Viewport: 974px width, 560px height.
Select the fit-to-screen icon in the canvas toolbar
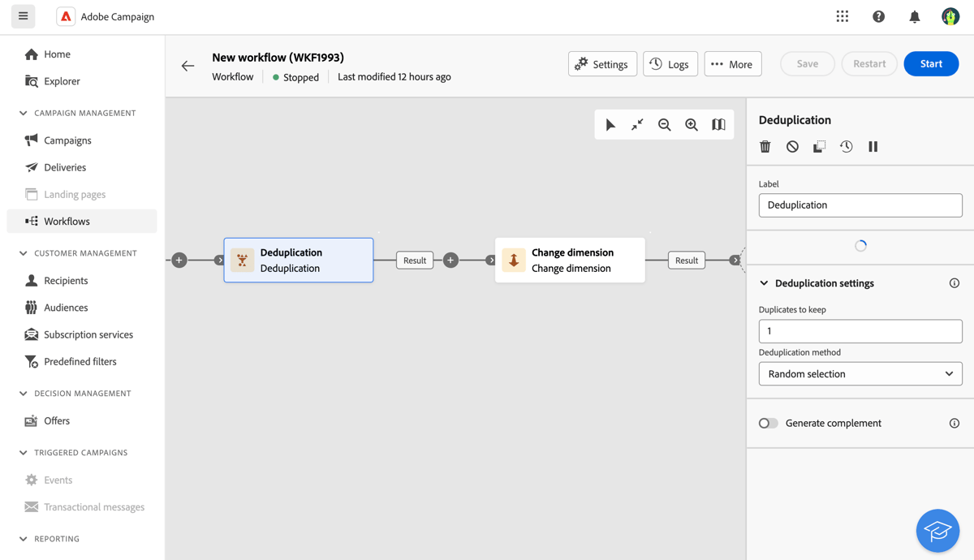point(637,124)
